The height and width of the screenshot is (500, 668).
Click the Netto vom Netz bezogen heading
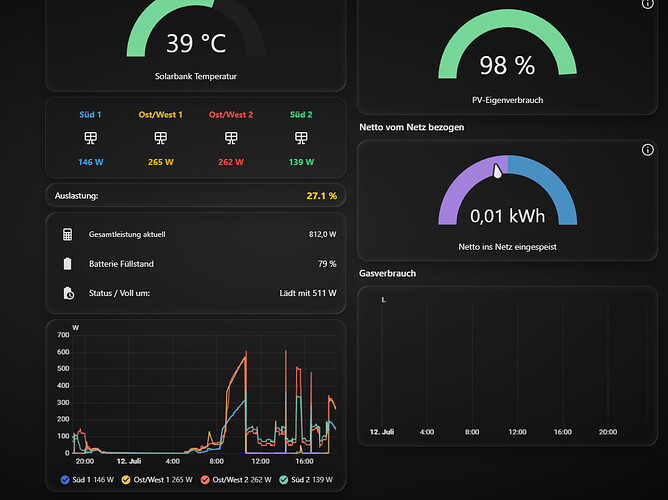412,127
